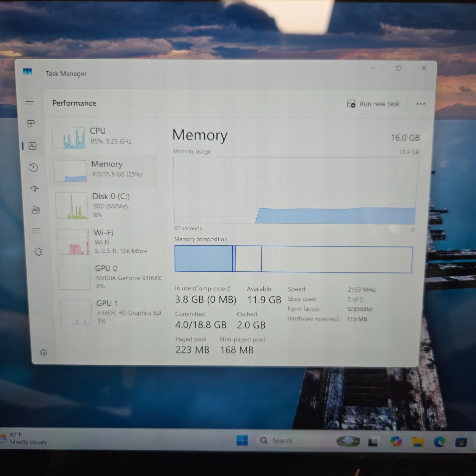Open the weather widget showing 87°F

tap(24, 438)
